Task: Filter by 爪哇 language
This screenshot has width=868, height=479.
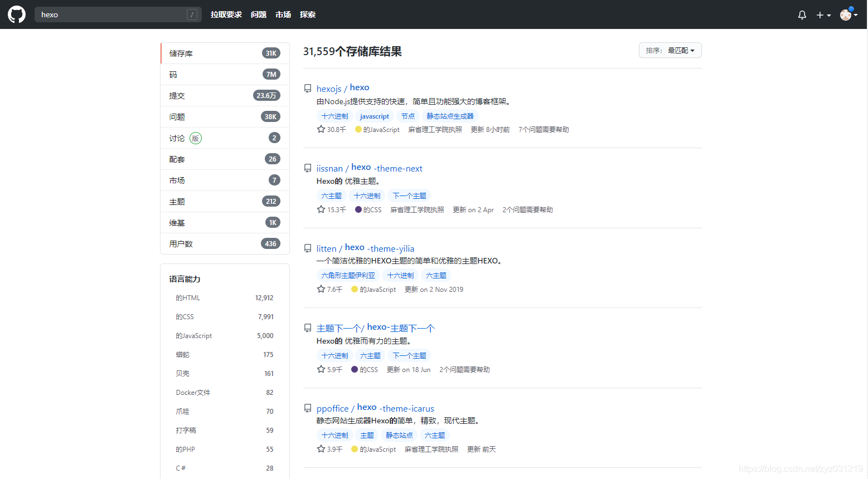Action: click(225, 412)
